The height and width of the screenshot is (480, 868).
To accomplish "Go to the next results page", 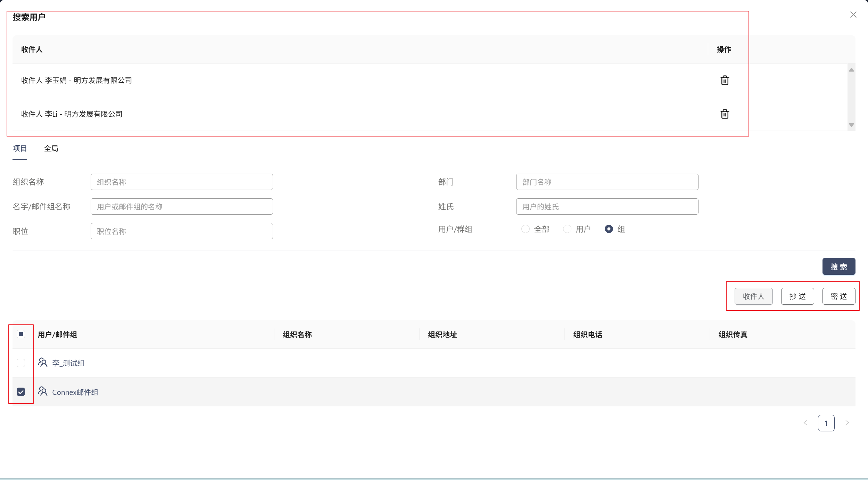I will pyautogui.click(x=847, y=423).
